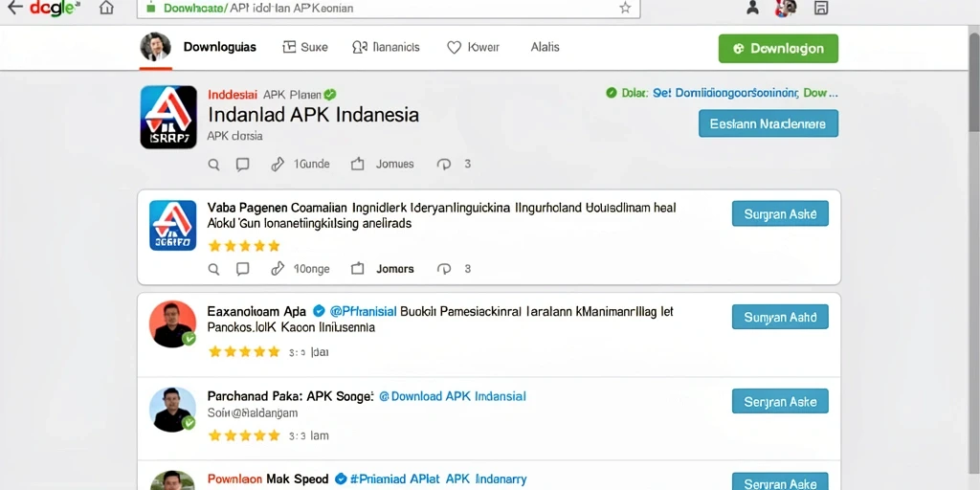Click star rating in Eaxanokoam Apa review
The height and width of the screenshot is (490, 980).
pos(244,352)
